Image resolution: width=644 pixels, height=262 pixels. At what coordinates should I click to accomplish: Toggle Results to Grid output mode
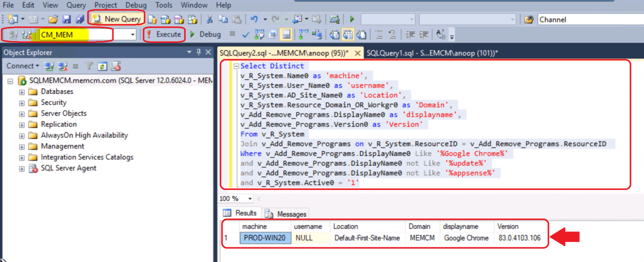[x=348, y=35]
